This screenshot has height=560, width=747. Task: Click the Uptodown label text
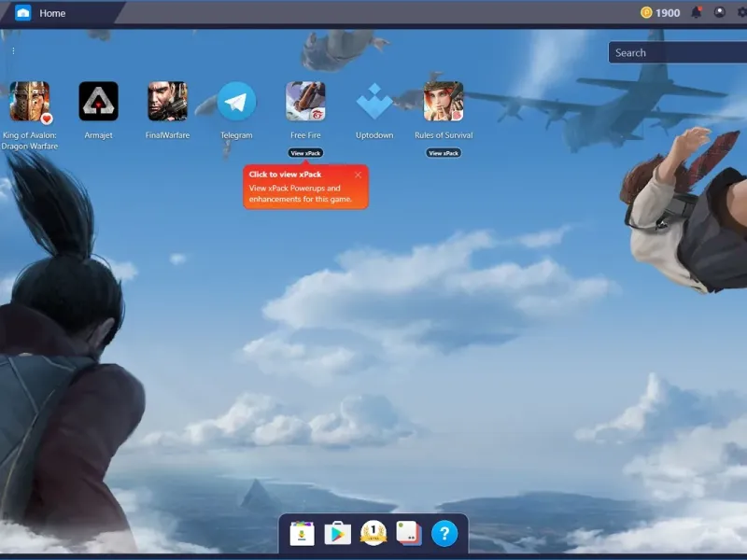[374, 135]
